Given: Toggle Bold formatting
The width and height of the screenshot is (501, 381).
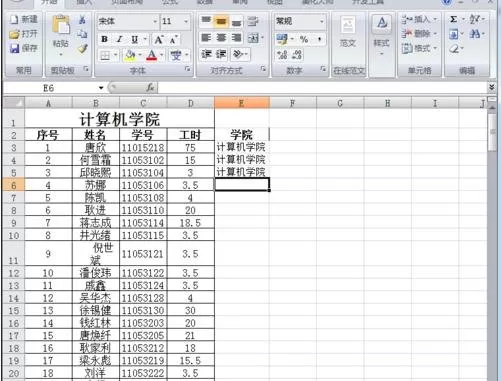Looking at the screenshot, I should point(104,40).
